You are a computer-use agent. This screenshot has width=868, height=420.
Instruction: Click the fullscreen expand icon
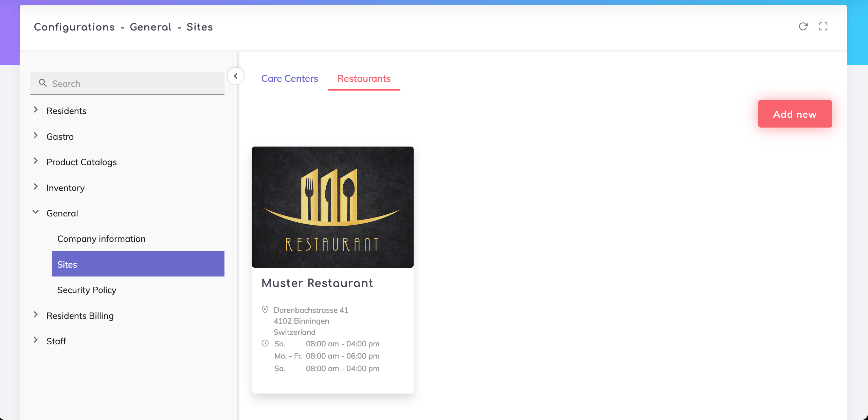[x=823, y=26]
